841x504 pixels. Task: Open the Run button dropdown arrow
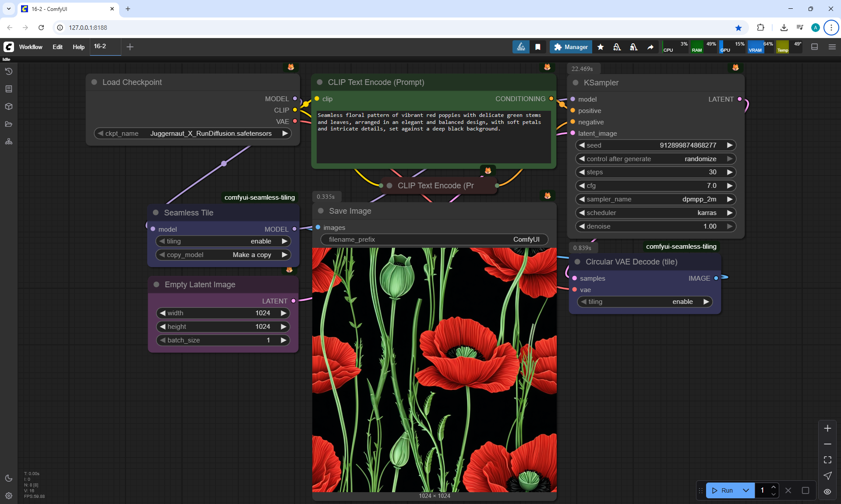[746, 490]
